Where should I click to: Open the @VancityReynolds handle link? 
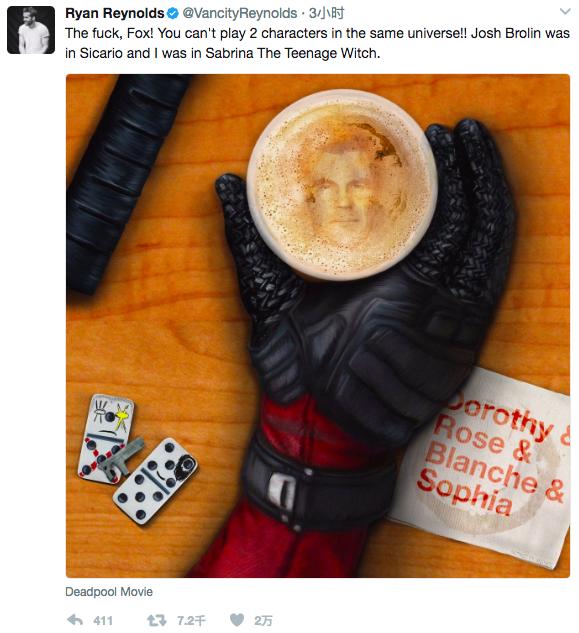(x=240, y=14)
